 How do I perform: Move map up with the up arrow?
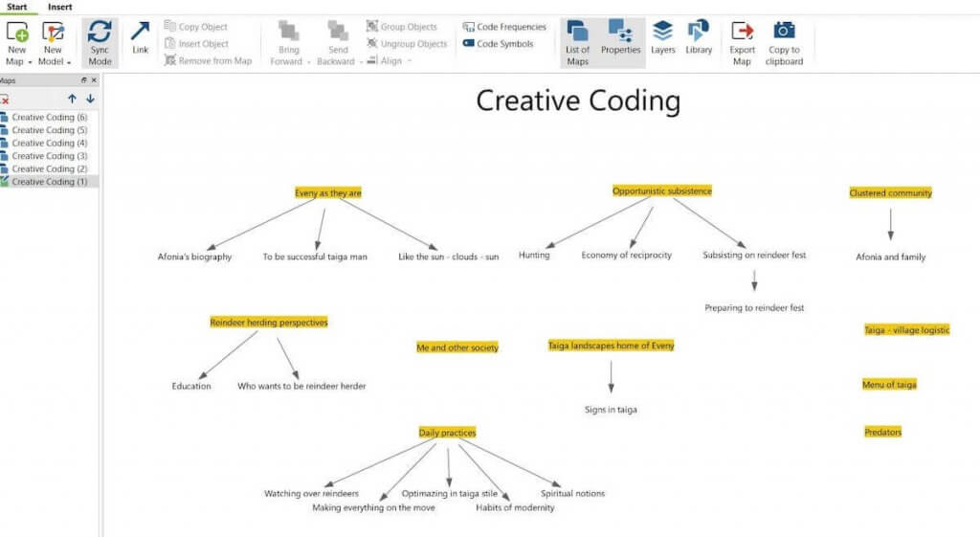coord(72,99)
